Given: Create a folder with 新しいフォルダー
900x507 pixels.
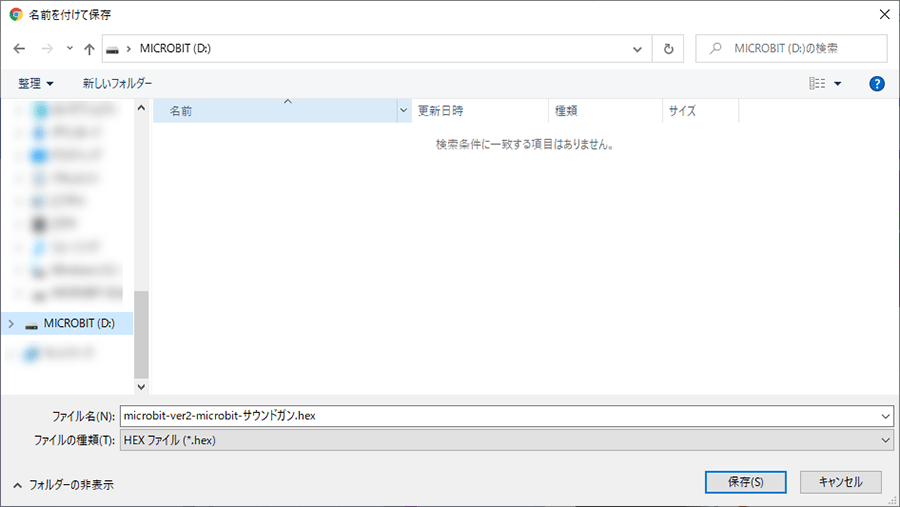Looking at the screenshot, I should (117, 83).
